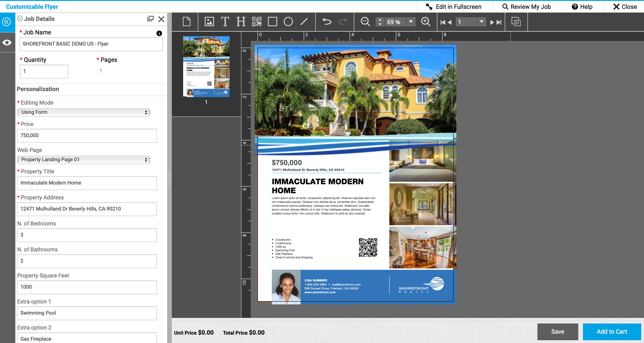Click the Redo button
Viewport: 644px width, 343px height.
click(342, 22)
